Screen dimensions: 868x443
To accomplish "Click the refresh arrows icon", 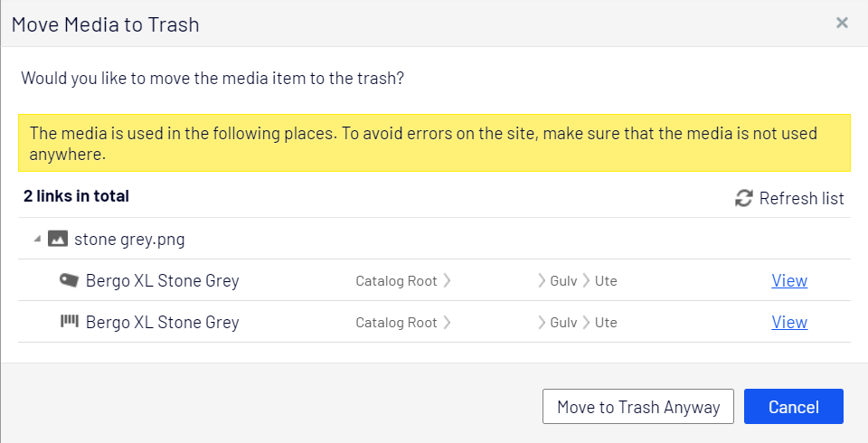I will tap(743, 198).
